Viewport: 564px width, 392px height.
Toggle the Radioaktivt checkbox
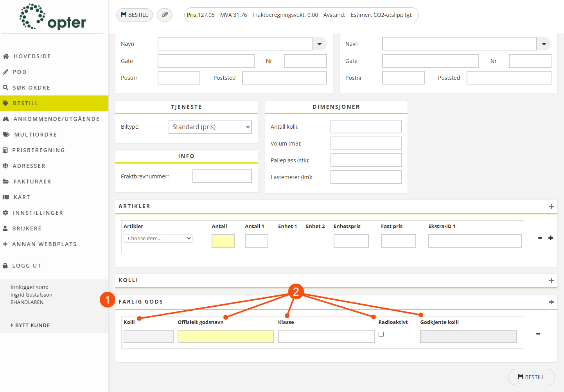point(381,334)
